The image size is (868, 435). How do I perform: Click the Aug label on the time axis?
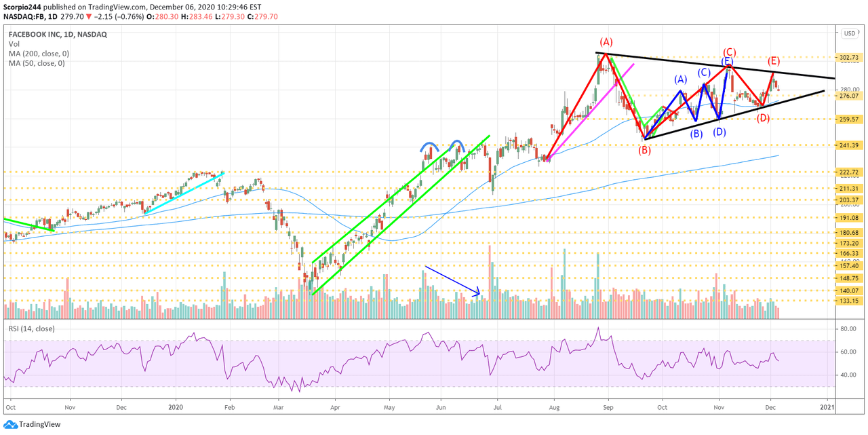(x=553, y=409)
